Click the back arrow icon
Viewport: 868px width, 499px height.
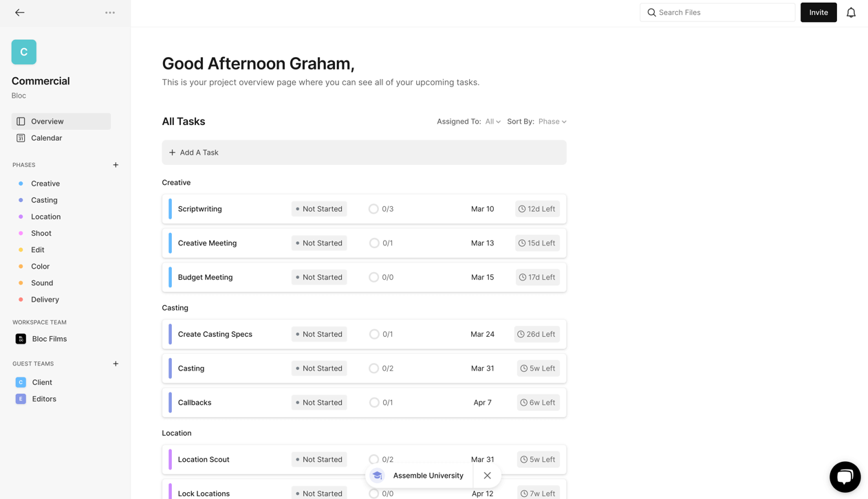(20, 12)
